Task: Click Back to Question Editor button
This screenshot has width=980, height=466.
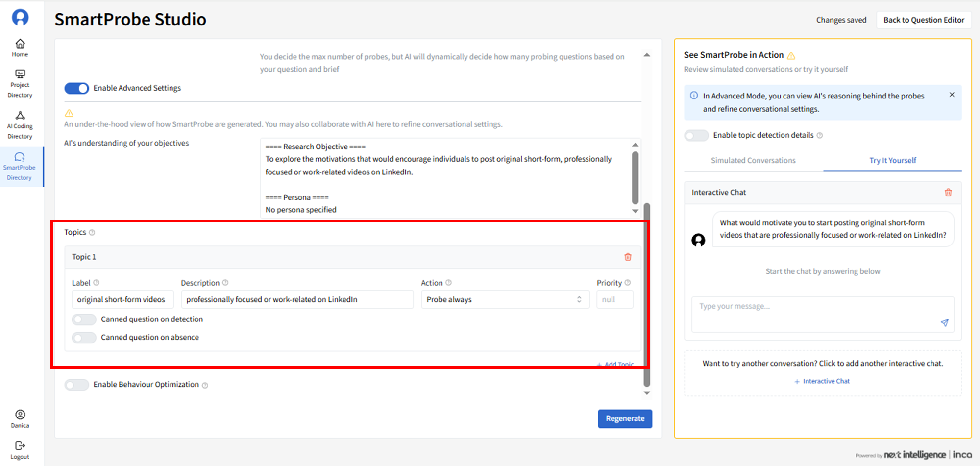Action: tap(924, 20)
